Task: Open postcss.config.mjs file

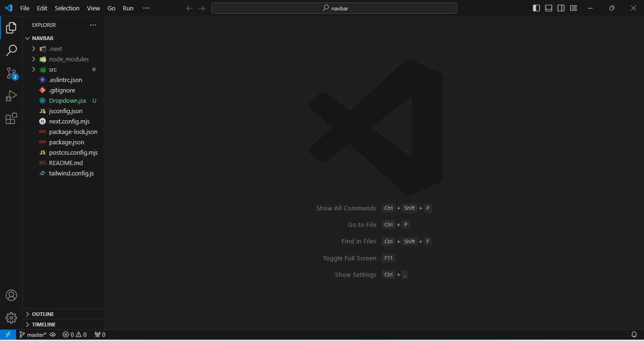Action: 63,152
